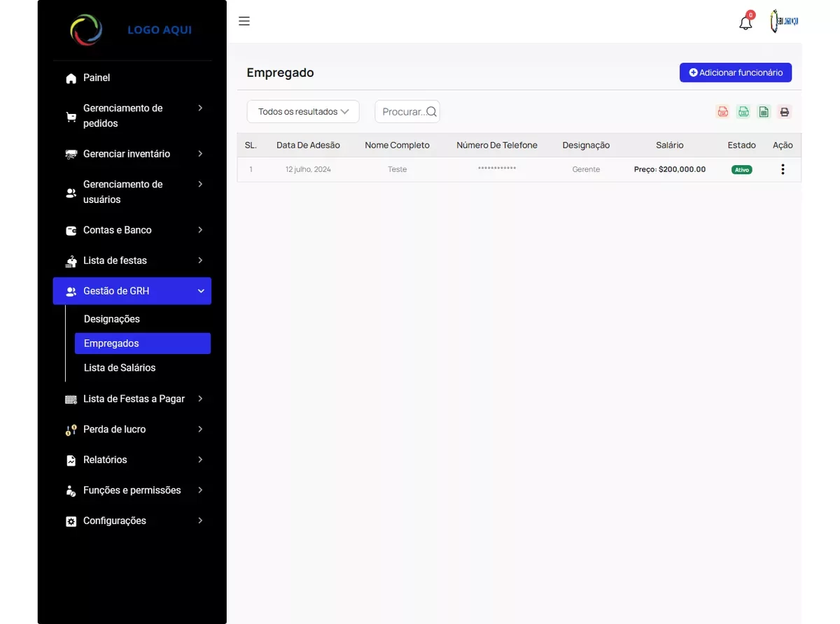Export the employee list as CSV

[x=743, y=112]
